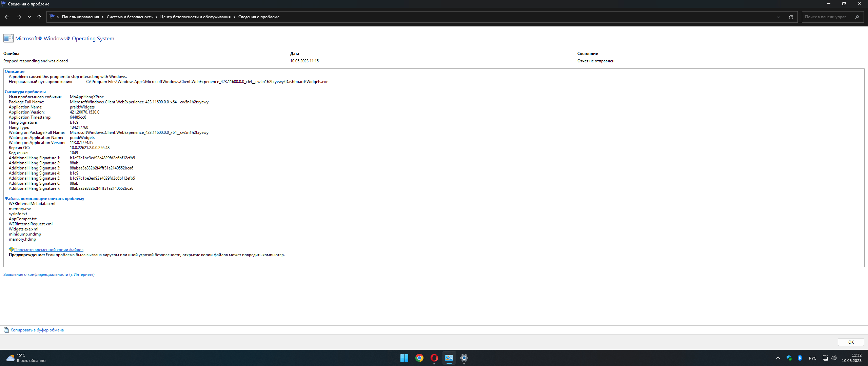
Task: Click 'Копировать в буфер обмена' link
Action: pos(37,330)
